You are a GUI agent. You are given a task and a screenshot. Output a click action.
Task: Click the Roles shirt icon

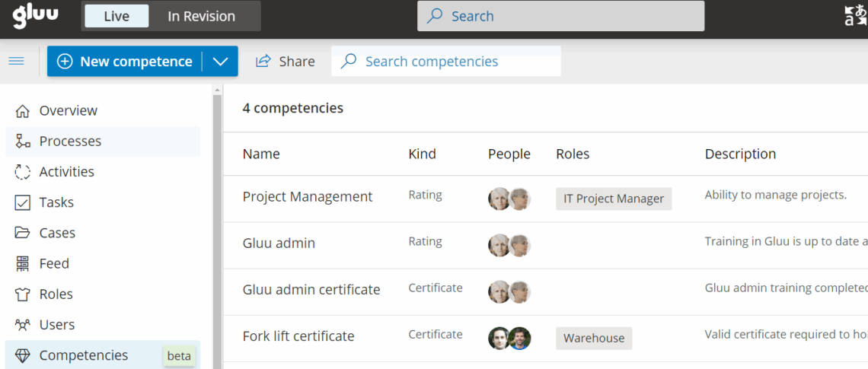pos(23,294)
